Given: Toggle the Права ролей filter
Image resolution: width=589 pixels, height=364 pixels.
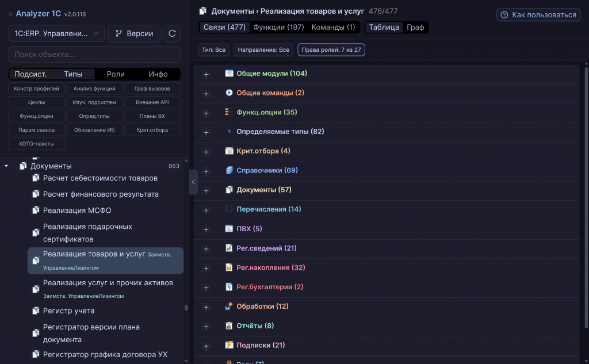Looking at the screenshot, I should click(x=331, y=49).
